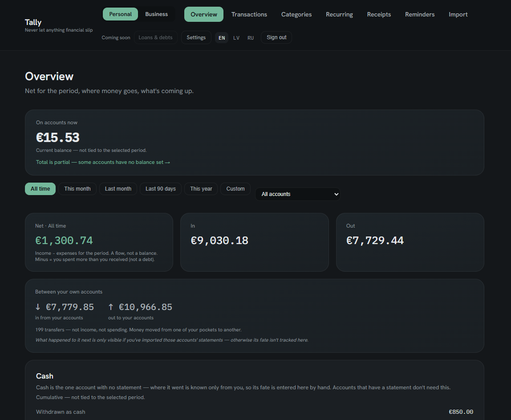
Task: Go to the Reminders tab
Action: coord(420,14)
